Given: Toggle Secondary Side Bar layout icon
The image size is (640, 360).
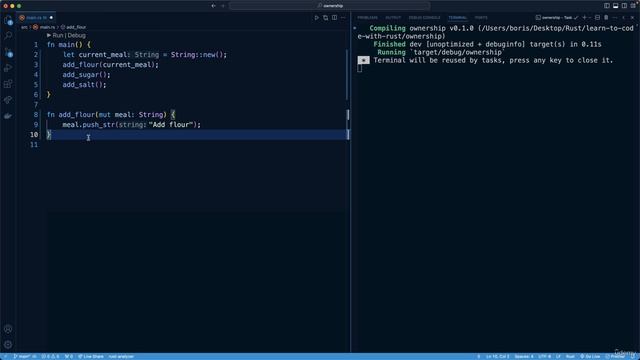Looking at the screenshot, I should (x=624, y=6).
